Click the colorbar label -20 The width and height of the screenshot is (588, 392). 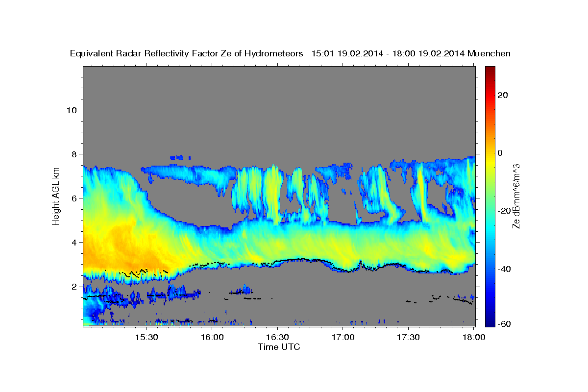pos(505,211)
